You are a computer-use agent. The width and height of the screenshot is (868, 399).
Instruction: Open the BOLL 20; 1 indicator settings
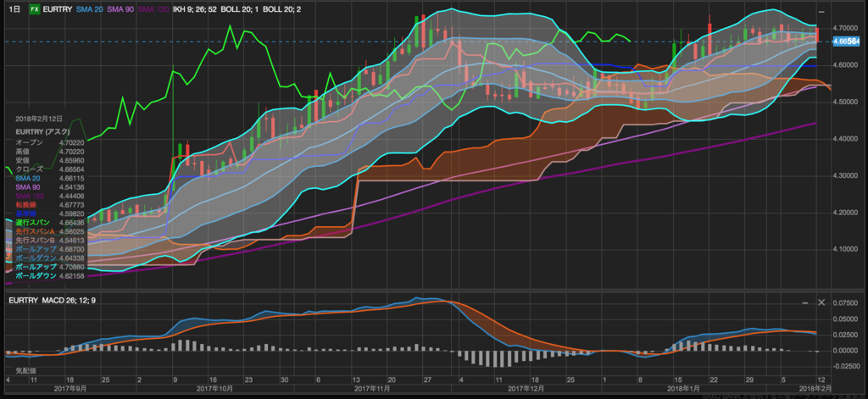[242, 9]
